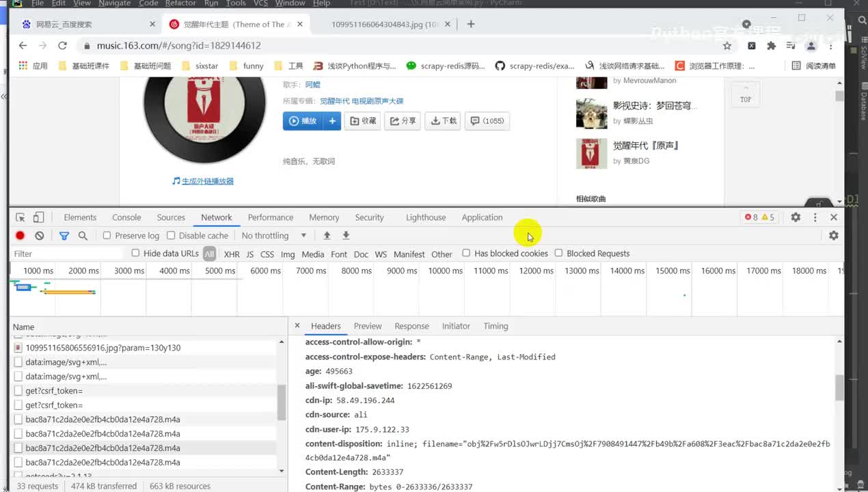
Task: Open the Chrome profile avatar
Action: point(811,46)
